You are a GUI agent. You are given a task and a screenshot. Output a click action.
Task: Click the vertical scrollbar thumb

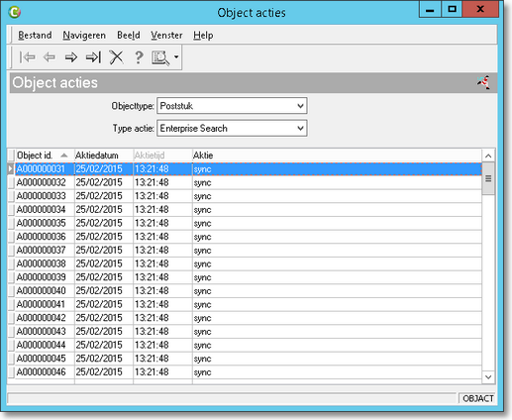tap(488, 178)
